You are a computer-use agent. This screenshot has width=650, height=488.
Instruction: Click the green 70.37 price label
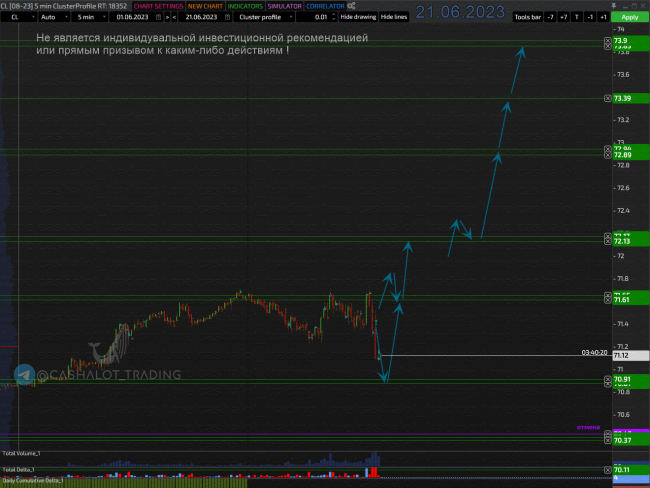631,440
